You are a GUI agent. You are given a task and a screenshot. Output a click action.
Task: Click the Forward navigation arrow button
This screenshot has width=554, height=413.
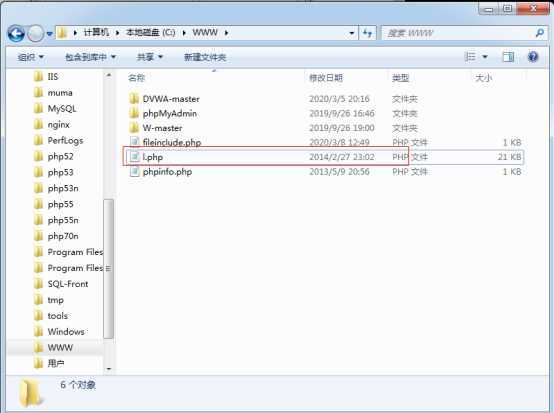[35, 34]
